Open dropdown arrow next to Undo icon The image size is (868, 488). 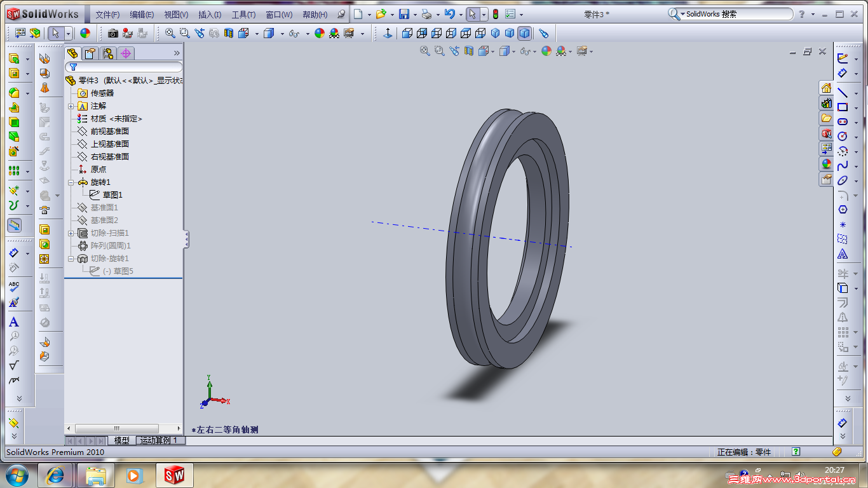tap(460, 15)
